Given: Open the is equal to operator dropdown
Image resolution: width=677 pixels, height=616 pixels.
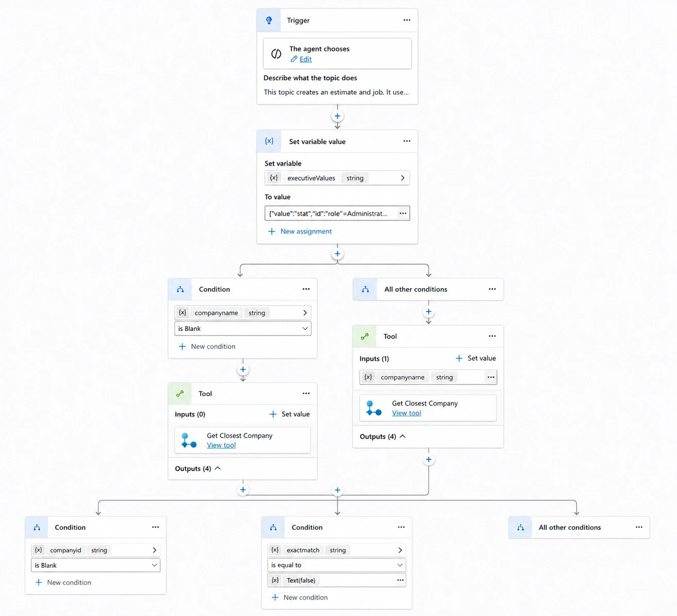Looking at the screenshot, I should click(337, 565).
